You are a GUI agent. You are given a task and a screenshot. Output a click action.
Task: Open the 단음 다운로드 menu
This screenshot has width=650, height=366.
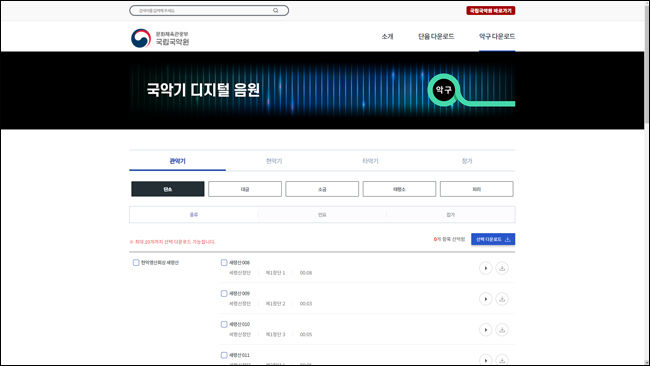tap(436, 36)
